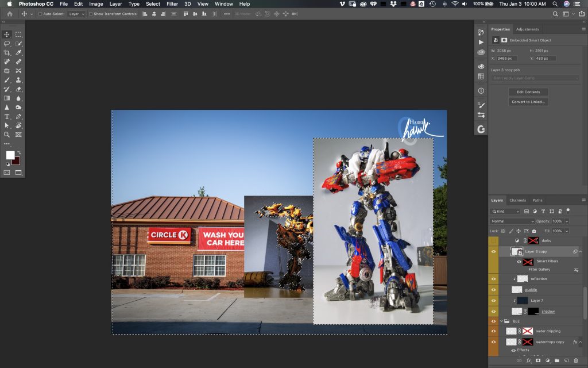Open the Fill slider dropdown arrow

coord(567,231)
